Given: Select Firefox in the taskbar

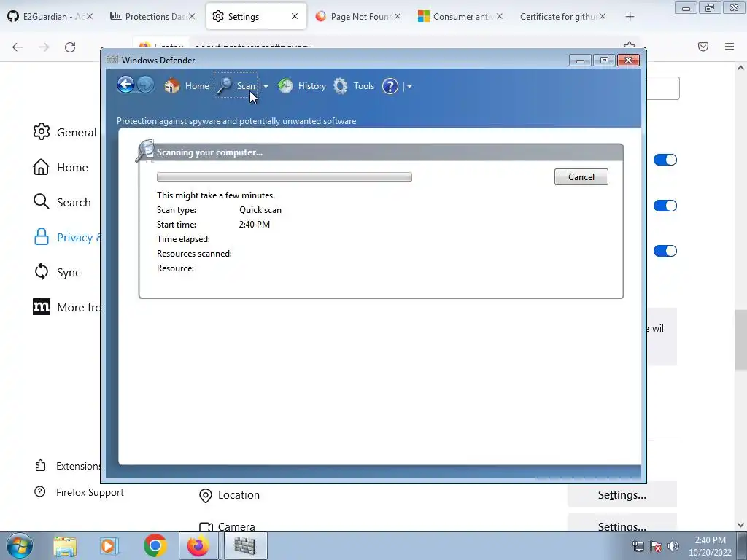Looking at the screenshot, I should tap(198, 545).
